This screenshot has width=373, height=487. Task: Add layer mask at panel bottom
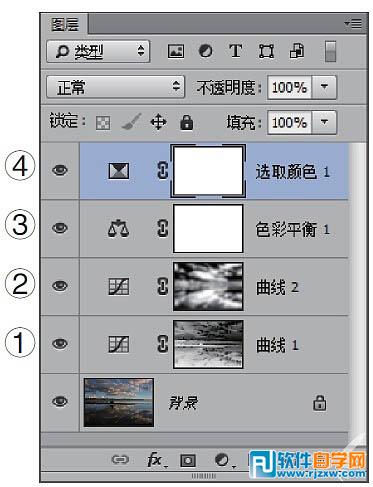click(188, 461)
